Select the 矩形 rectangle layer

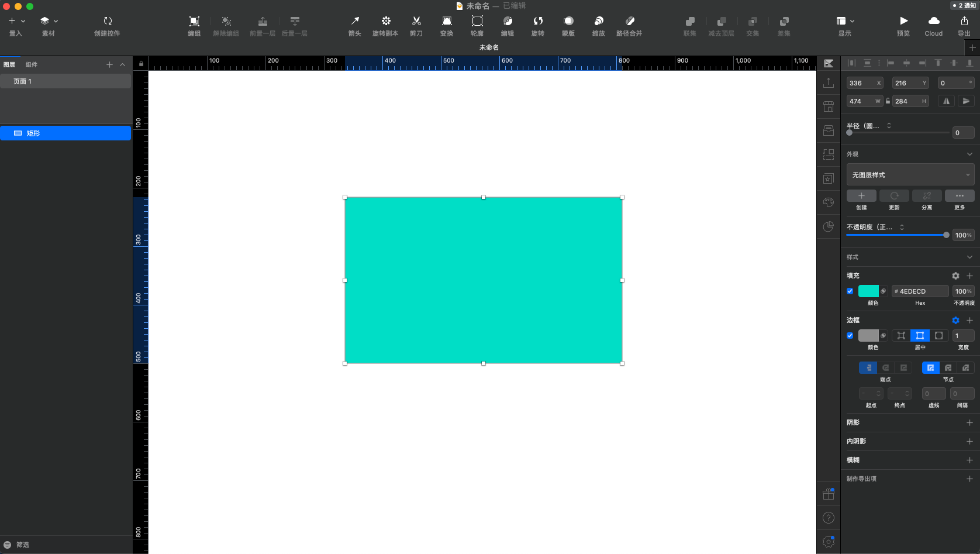point(65,133)
